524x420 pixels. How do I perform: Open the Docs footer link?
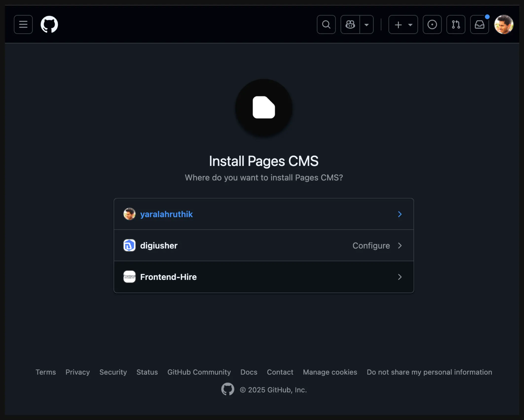click(249, 372)
